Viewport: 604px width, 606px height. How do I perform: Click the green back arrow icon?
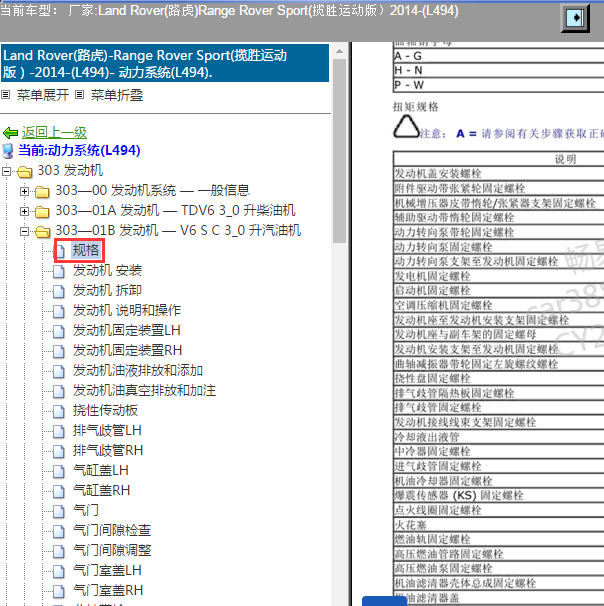(x=10, y=133)
